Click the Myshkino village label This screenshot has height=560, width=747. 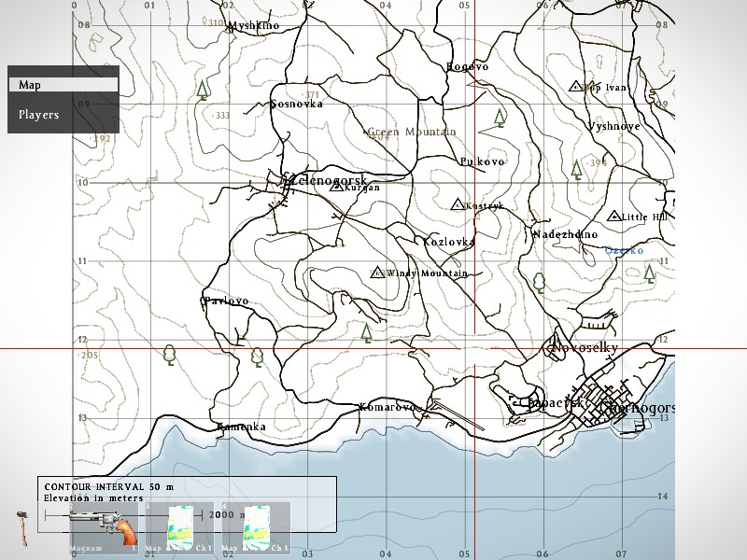pos(254,26)
